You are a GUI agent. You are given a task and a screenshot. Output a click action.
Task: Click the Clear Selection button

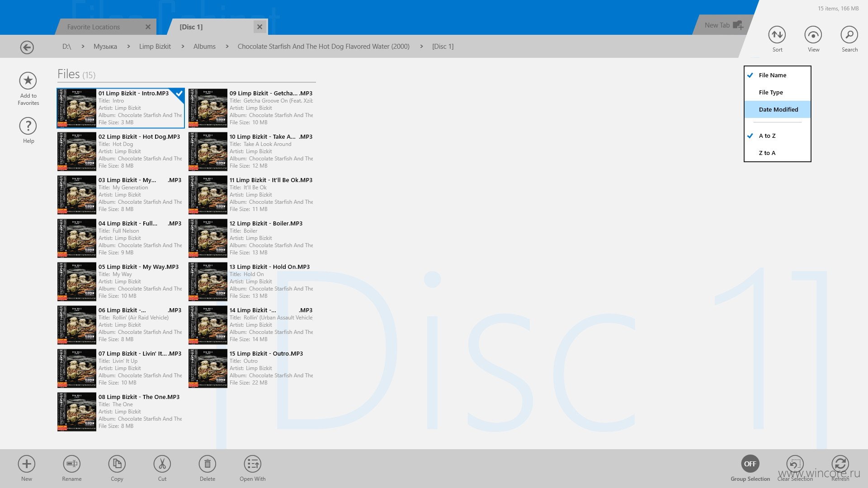795,464
